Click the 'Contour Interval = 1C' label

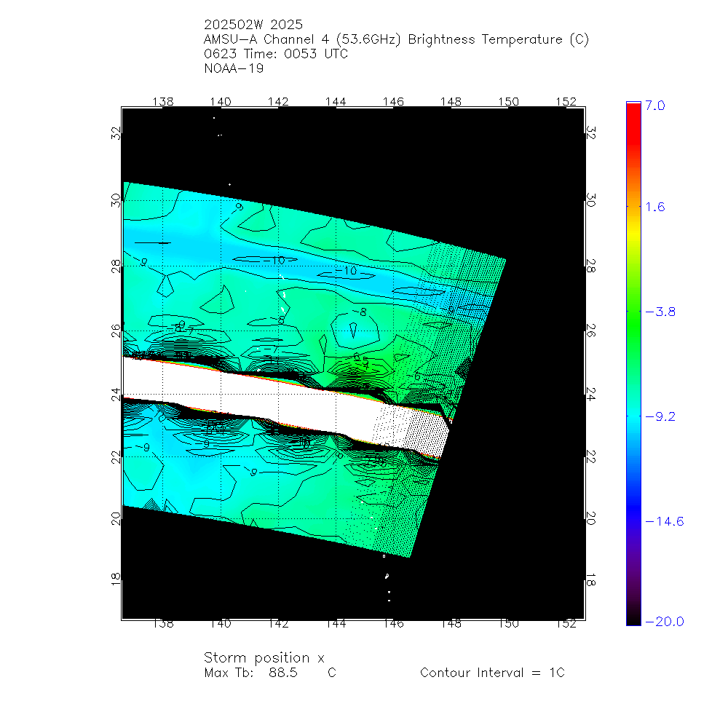pos(492,673)
